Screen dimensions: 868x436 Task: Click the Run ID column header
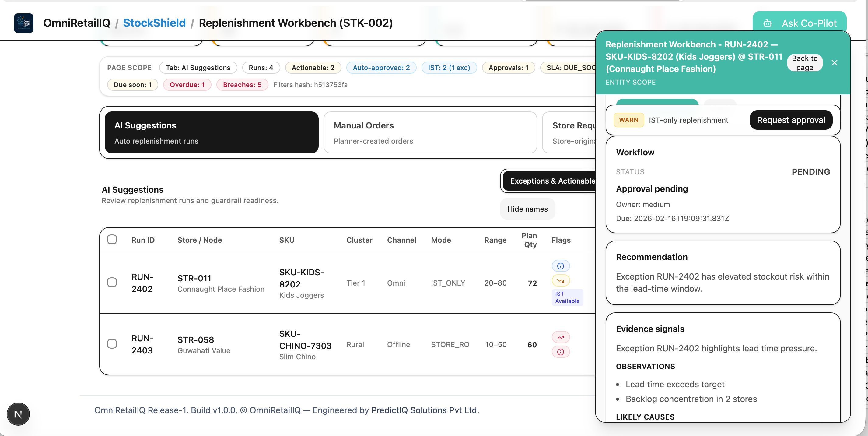[x=143, y=240]
